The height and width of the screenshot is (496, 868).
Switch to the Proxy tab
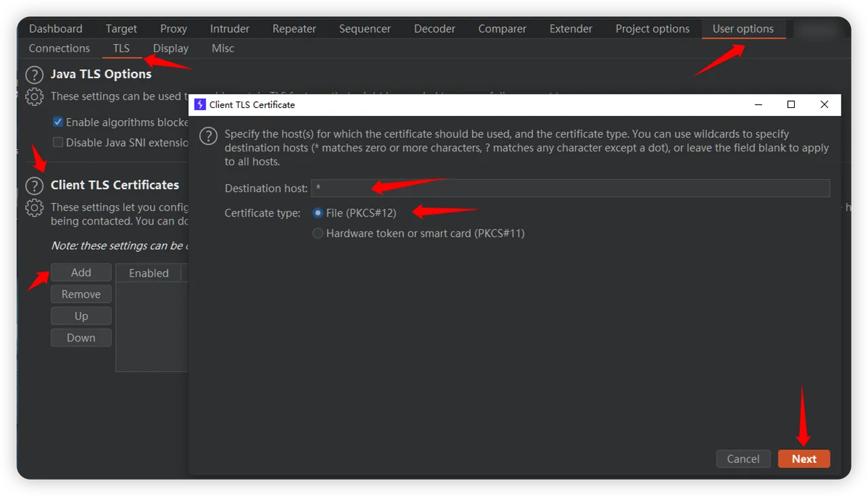(174, 28)
